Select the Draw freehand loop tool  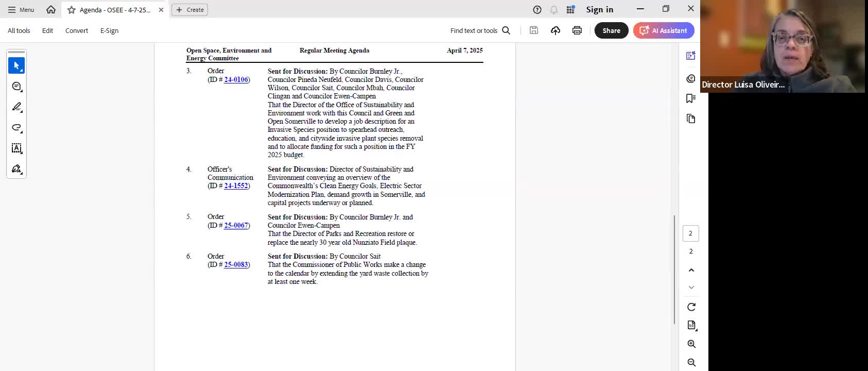16,127
